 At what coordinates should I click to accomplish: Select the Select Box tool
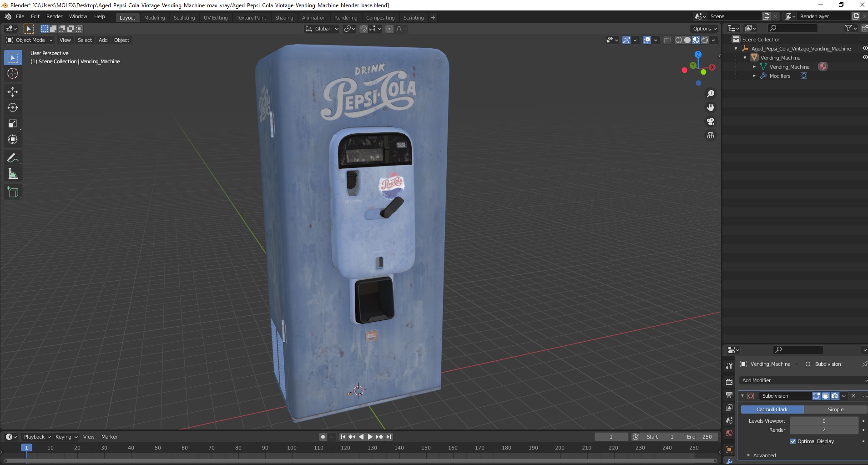tap(13, 58)
